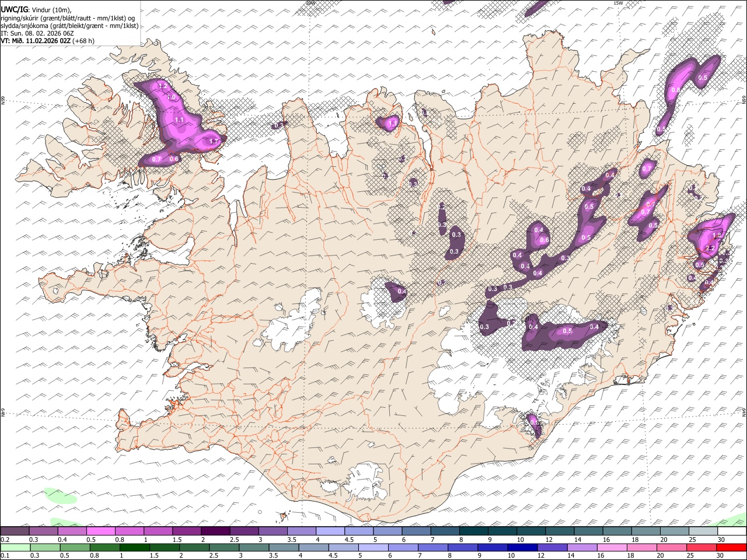Select the pale green legend swatch starting at 0.1

[15, 547]
